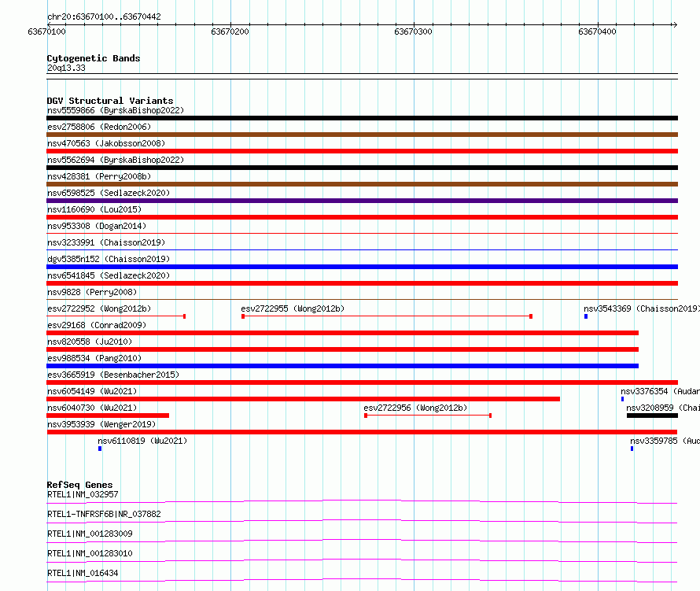Click the nsv820558 (Ju2010) variant label
Image resolution: width=700 pixels, height=591 pixels.
[90, 342]
